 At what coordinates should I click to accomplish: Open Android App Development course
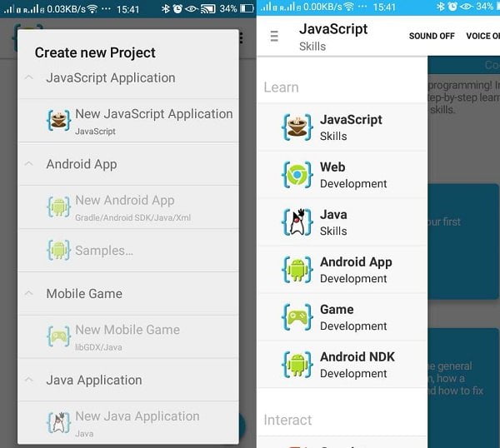tap(342, 270)
